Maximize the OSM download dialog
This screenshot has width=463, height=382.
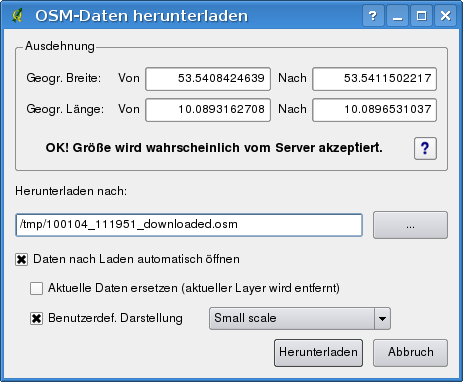(x=421, y=16)
